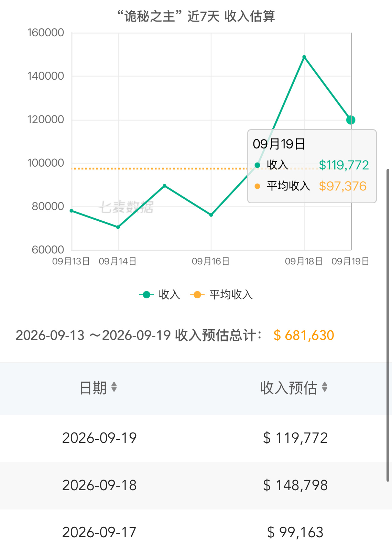Sort table by 日期 column arrows
392x550 pixels.
click(114, 387)
